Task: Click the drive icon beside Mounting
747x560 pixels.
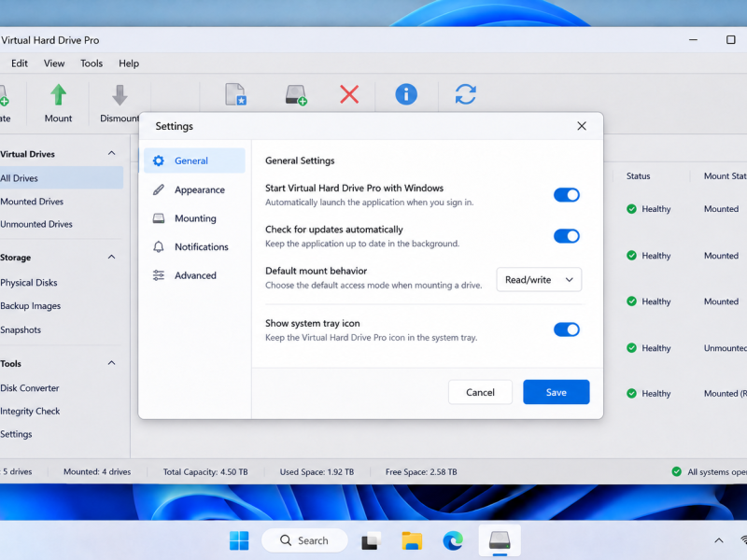Action: pos(159,218)
